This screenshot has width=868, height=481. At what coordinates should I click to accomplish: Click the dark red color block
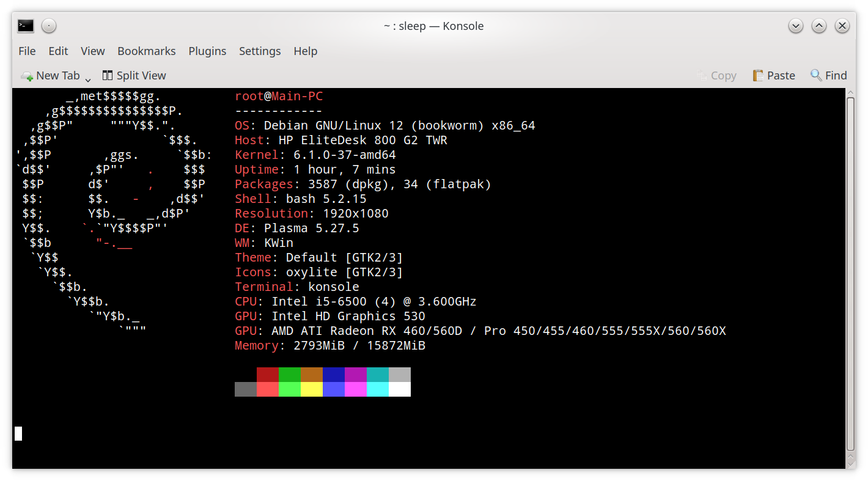click(268, 375)
